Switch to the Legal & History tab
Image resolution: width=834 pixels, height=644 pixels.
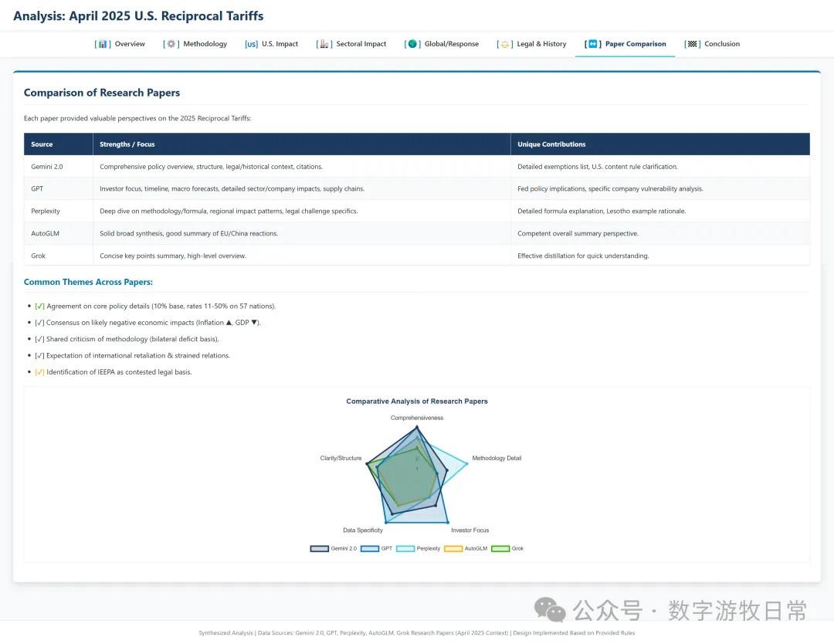pos(541,44)
